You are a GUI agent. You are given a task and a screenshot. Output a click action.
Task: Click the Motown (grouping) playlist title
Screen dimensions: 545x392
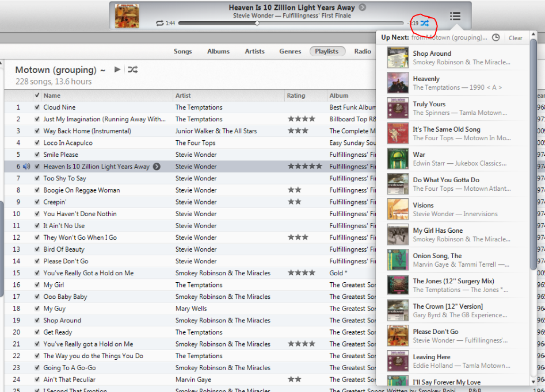coord(56,70)
